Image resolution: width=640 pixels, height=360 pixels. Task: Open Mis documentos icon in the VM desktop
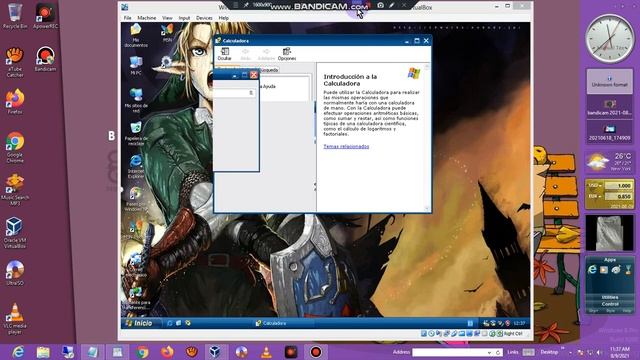pyautogui.click(x=136, y=36)
